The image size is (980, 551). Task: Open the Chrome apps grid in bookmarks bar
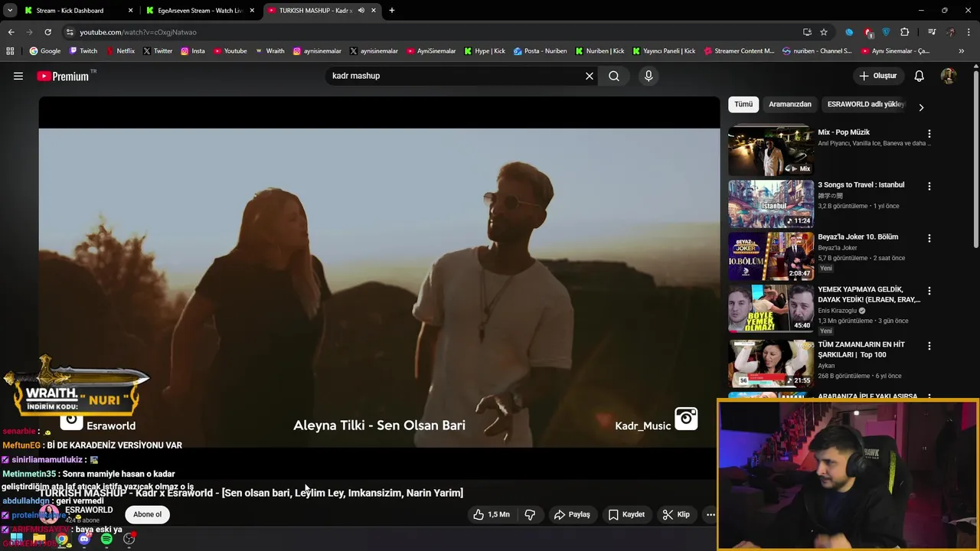click(x=10, y=51)
